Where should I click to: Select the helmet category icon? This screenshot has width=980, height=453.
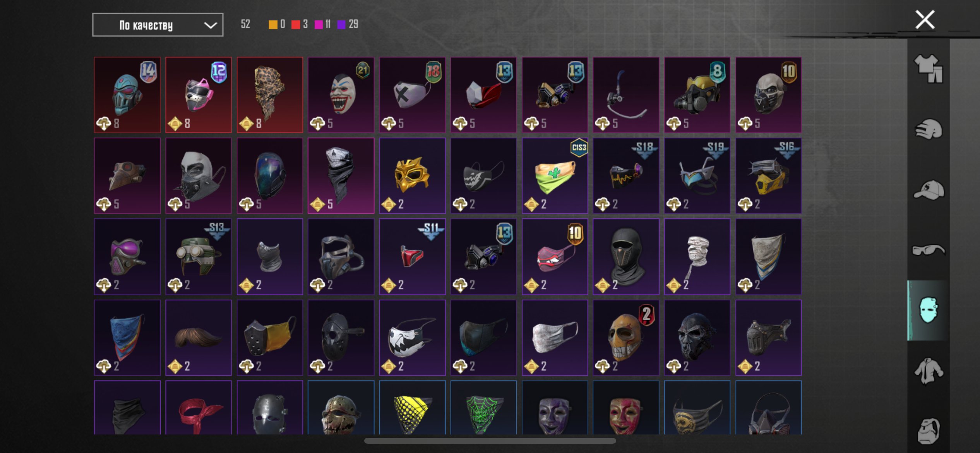click(x=928, y=129)
